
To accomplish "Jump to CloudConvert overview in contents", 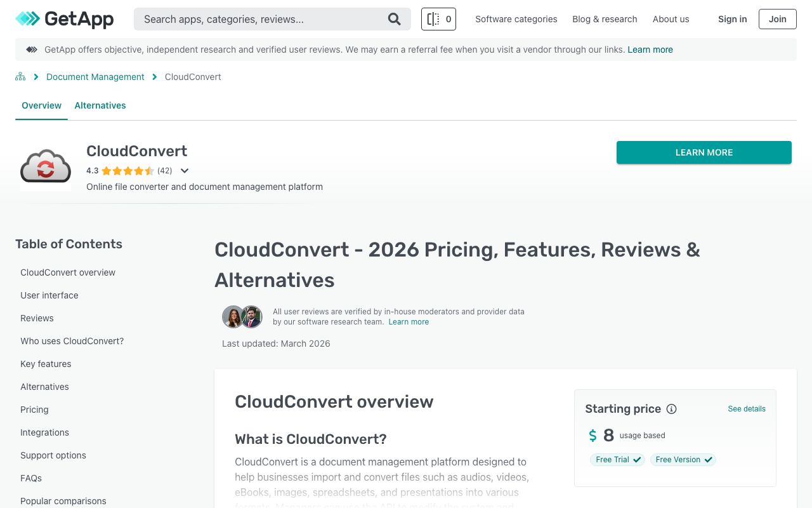I will point(68,272).
